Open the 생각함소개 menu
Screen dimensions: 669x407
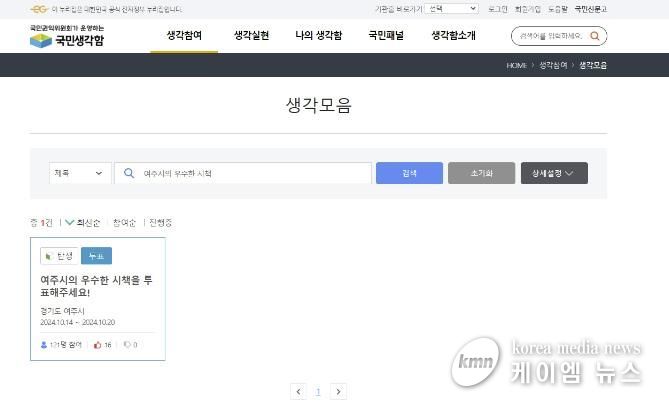[454, 35]
